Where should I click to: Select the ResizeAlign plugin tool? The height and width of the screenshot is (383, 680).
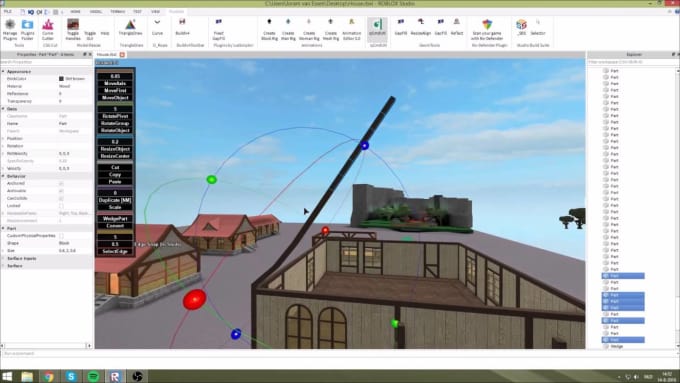point(420,27)
